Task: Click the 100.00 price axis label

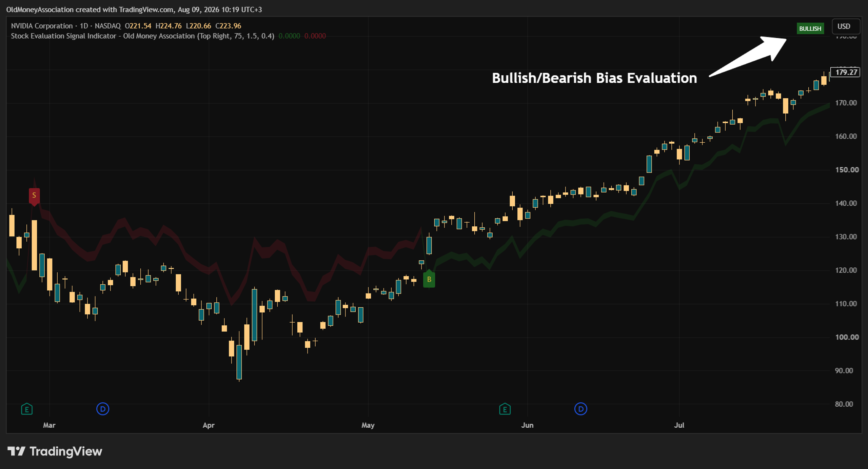Action: pyautogui.click(x=847, y=337)
